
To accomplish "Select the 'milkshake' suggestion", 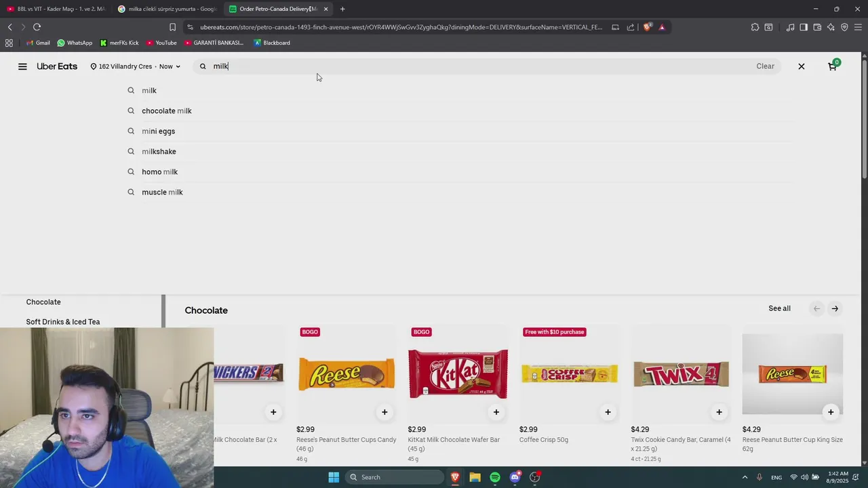I will 159,151.
